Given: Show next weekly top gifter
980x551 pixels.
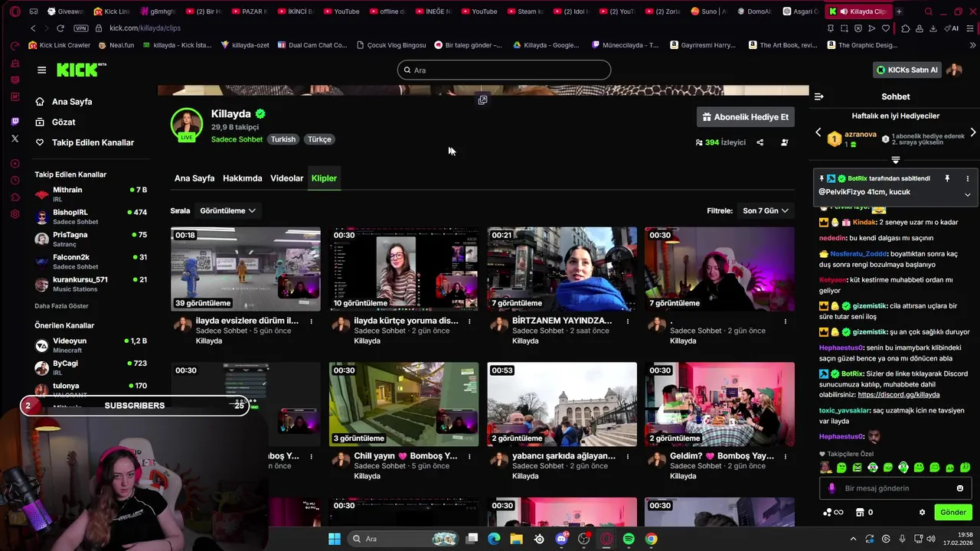Looking at the screenshot, I should [x=973, y=132].
